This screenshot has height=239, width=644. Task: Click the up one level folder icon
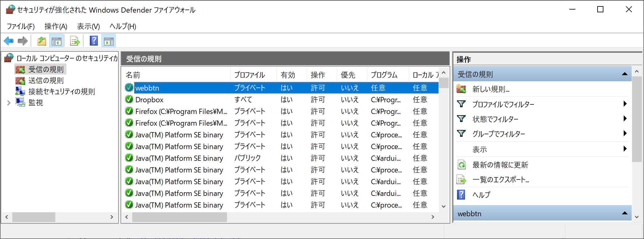[x=42, y=41]
